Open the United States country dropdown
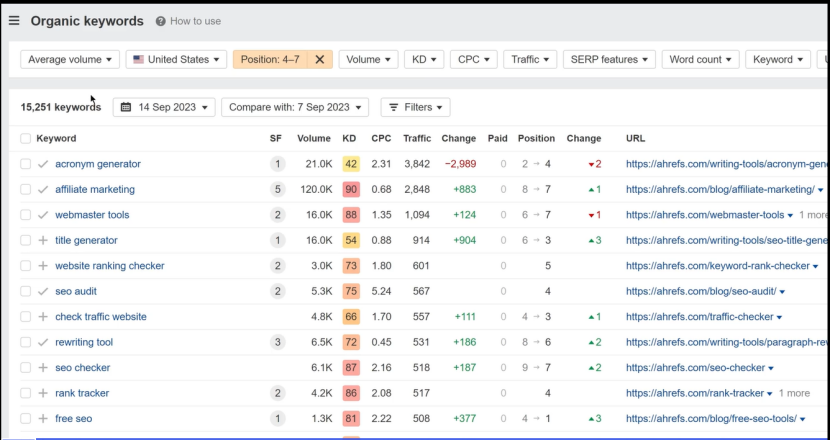 click(176, 59)
